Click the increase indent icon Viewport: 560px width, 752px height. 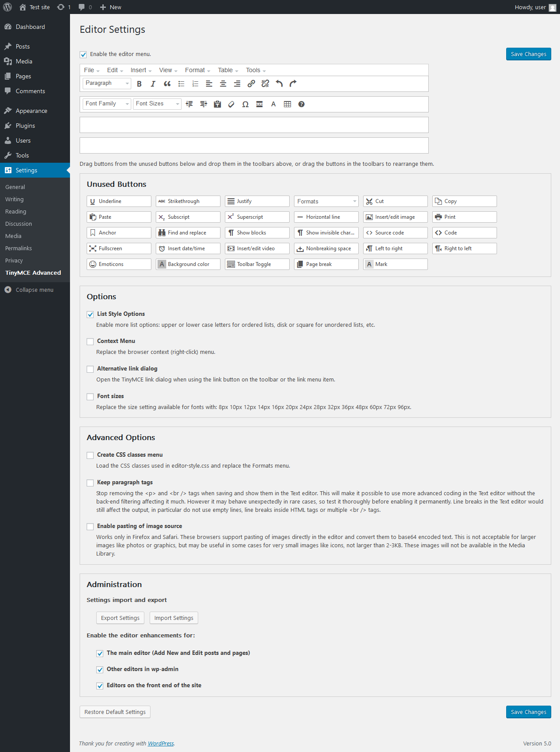[203, 104]
